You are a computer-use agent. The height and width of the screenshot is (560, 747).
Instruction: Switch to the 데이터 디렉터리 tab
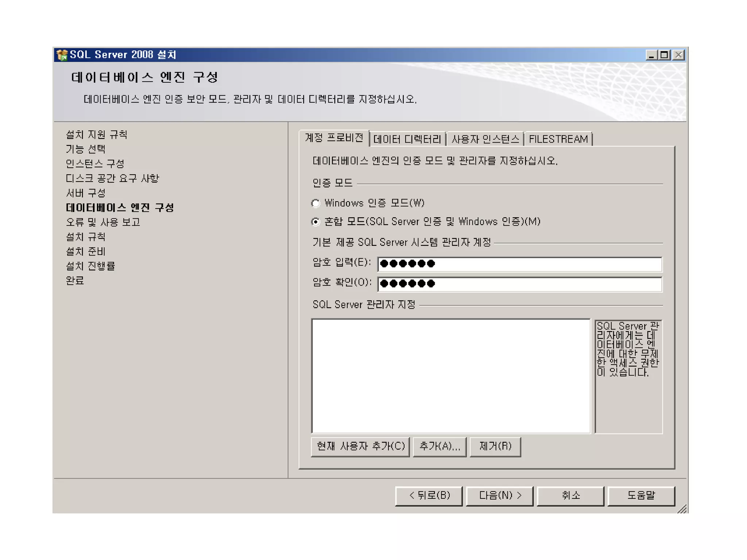[407, 139]
